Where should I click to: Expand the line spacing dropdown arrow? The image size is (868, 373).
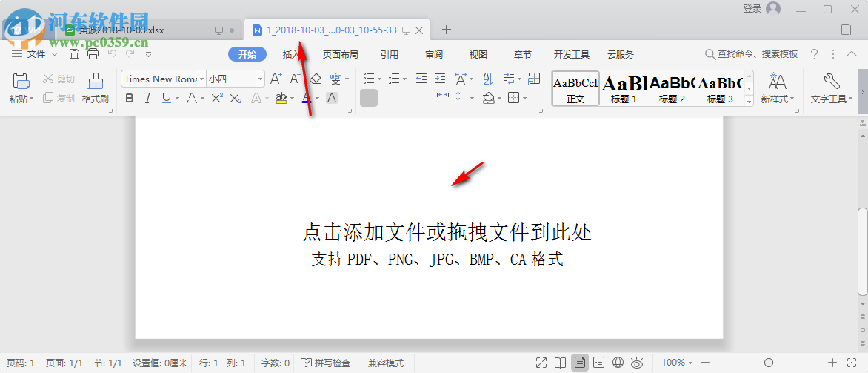pyautogui.click(x=473, y=98)
